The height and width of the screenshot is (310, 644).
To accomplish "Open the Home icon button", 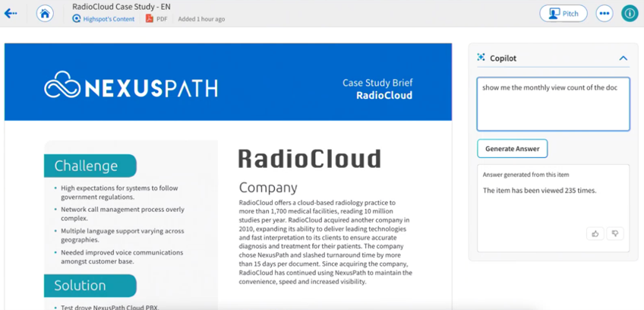I will pos(45,14).
